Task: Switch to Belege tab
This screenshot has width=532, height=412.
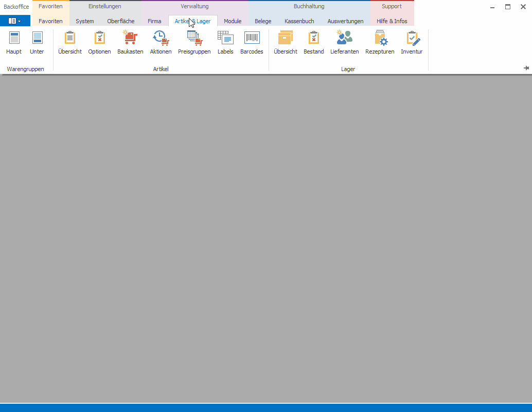Action: (263, 21)
